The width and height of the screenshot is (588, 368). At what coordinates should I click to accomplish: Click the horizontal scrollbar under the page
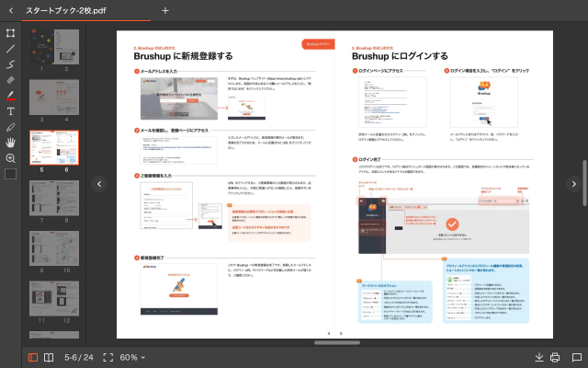[x=337, y=342]
